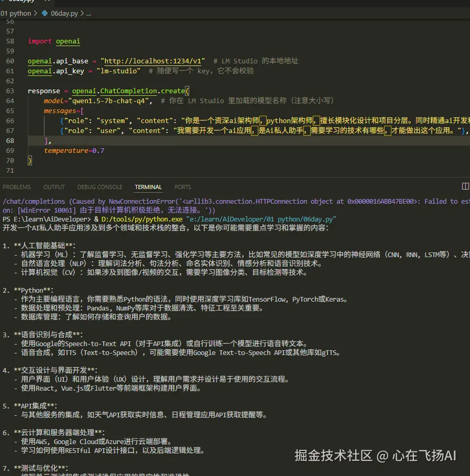Click '[WinError 10061]' in the terminal

[47, 211]
